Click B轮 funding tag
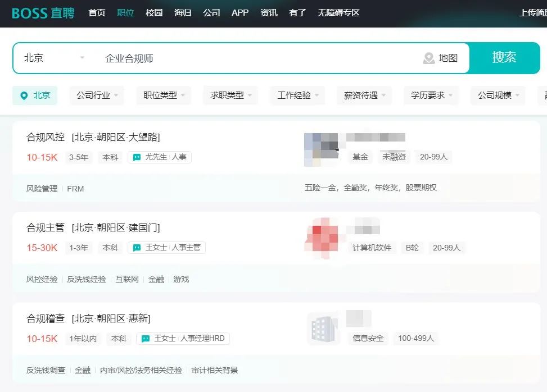This screenshot has height=392, width=547. tap(412, 248)
